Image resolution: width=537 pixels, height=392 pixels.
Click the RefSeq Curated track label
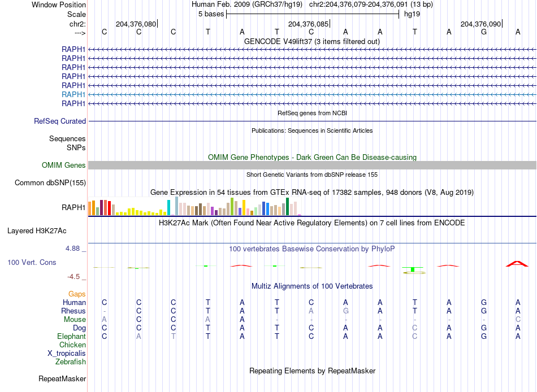60,121
